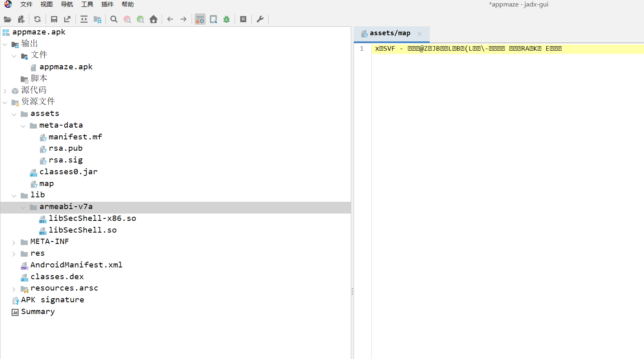Viewport: 644px width, 359px height.
Task: Open the Summary node
Action: click(x=38, y=312)
